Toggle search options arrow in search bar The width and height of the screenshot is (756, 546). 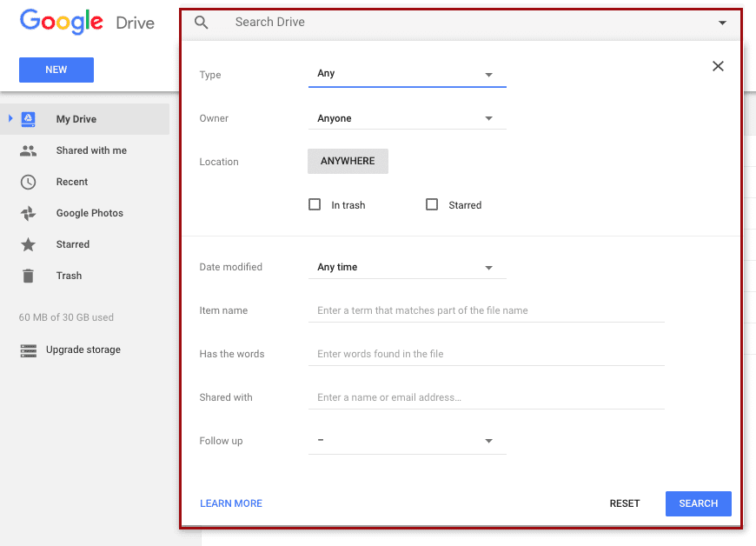(x=722, y=23)
